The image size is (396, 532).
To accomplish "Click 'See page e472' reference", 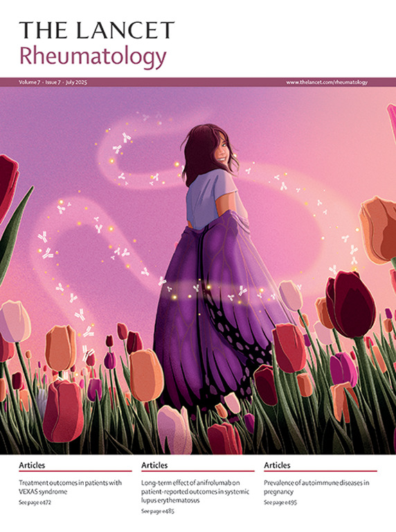I will pyautogui.click(x=35, y=502).
